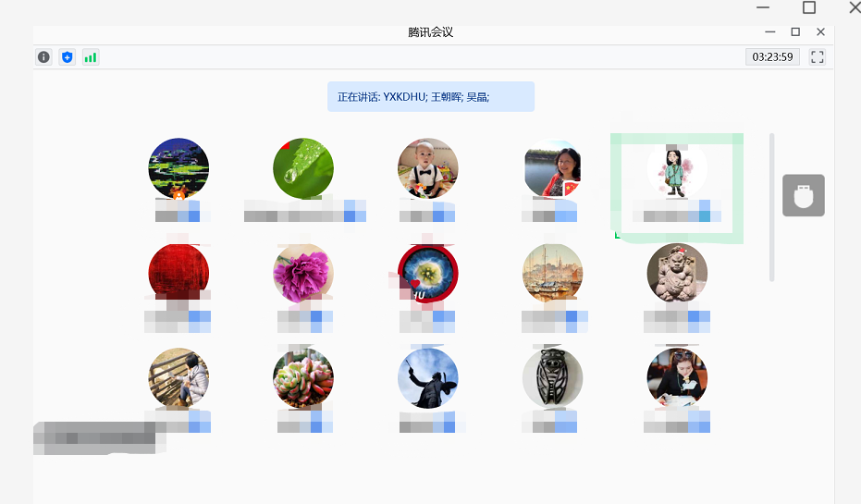Click the currently speaking banner
The image size is (861, 504).
coord(431,96)
